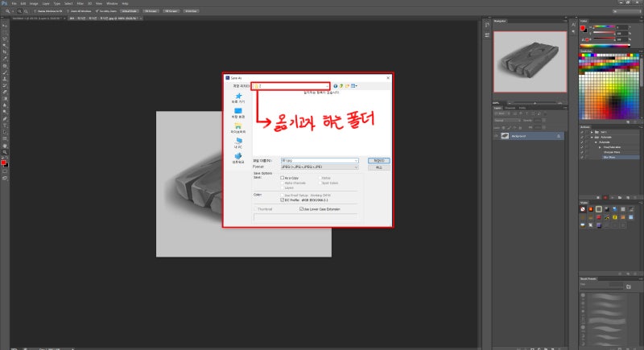The width and height of the screenshot is (644, 350).
Task: Select the Hand tool
Action: tap(5, 146)
